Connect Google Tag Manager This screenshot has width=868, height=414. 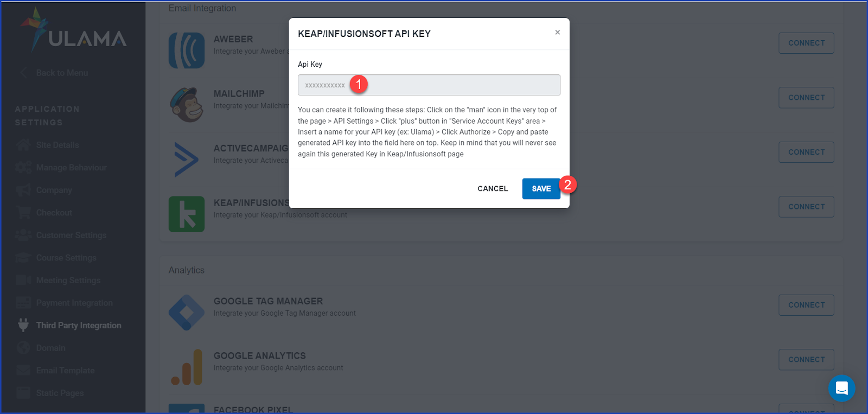806,305
